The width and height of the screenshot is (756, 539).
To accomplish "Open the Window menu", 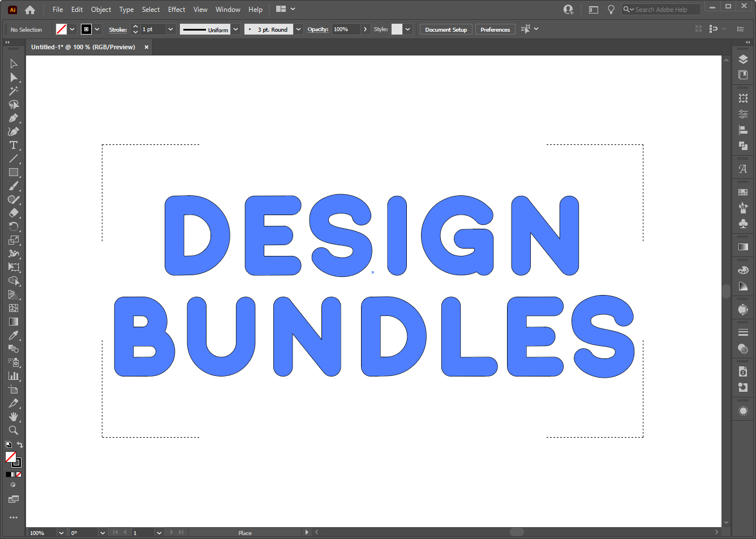I will 228,10.
